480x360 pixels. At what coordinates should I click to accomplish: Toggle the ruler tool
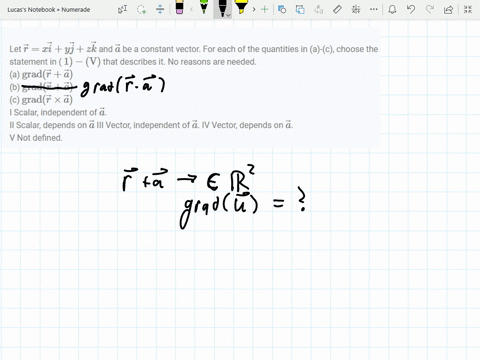tap(337, 9)
